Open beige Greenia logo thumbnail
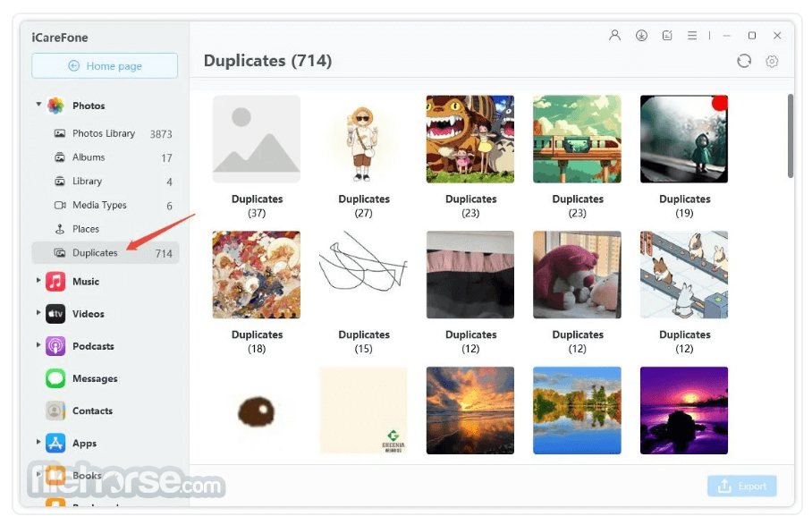The width and height of the screenshot is (812, 525). (364, 411)
